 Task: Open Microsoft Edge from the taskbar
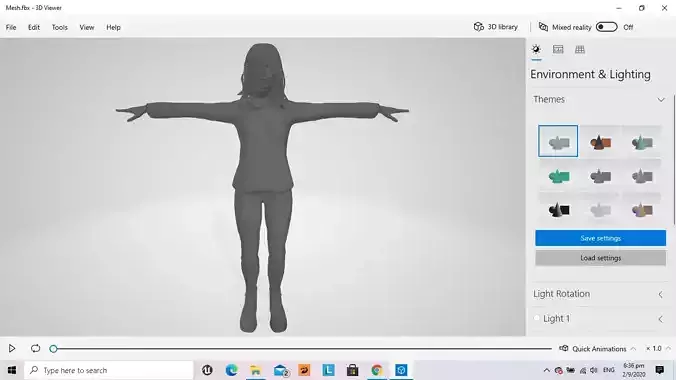click(232, 370)
